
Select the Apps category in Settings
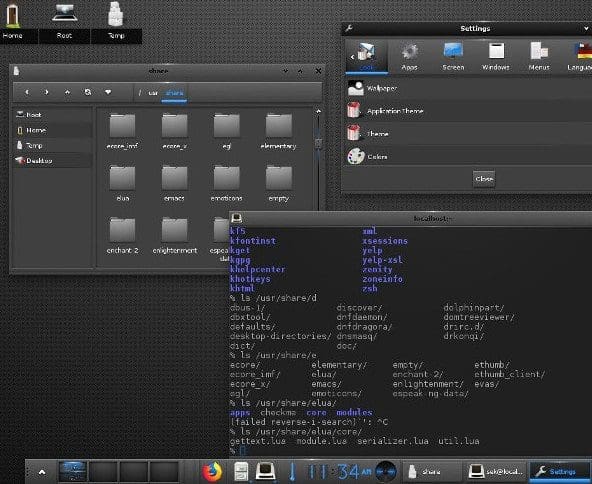(410, 57)
